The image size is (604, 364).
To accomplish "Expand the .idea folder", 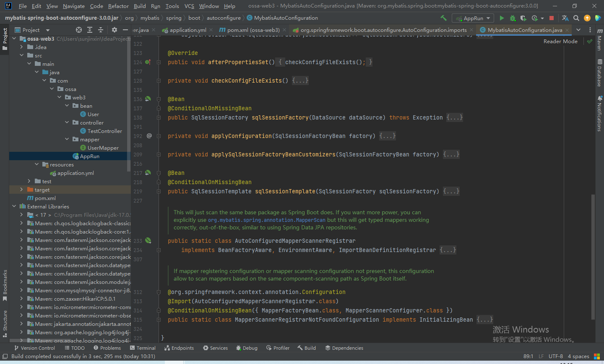I will [21, 47].
